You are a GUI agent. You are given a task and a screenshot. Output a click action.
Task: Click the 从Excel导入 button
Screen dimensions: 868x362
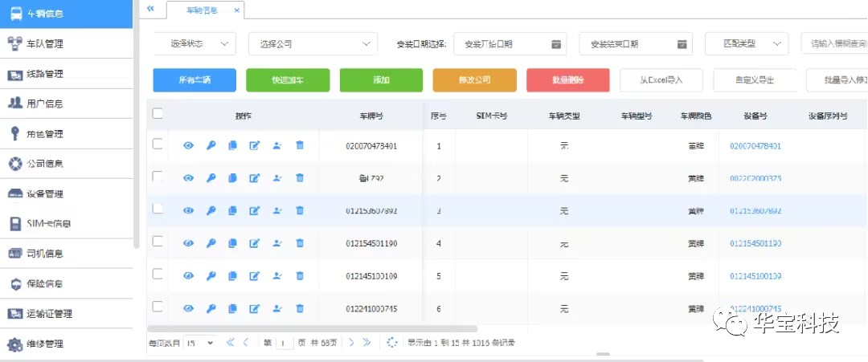pyautogui.click(x=661, y=80)
